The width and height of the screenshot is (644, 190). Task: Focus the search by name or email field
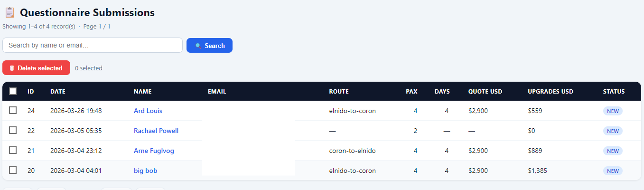[93, 45]
